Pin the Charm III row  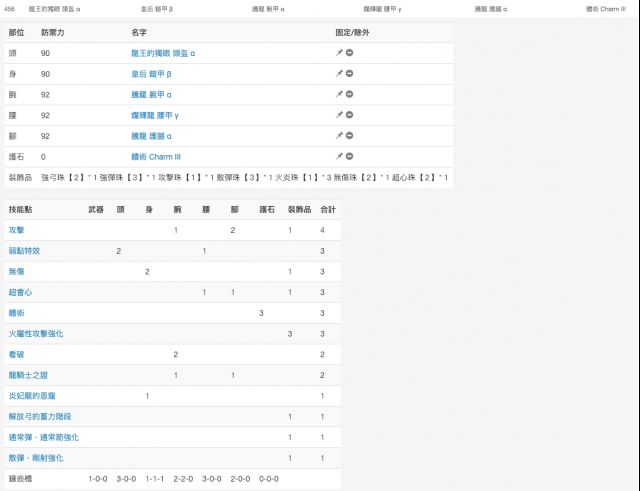[x=339, y=156]
